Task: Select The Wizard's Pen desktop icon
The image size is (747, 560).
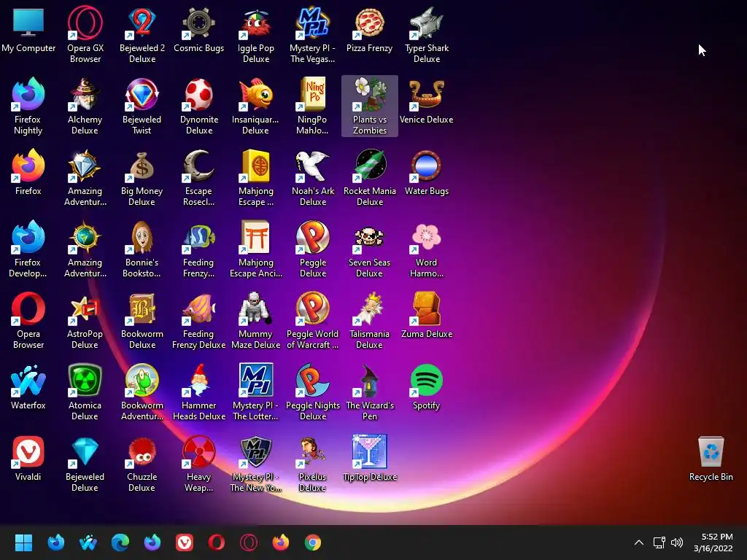Action: pos(370,392)
